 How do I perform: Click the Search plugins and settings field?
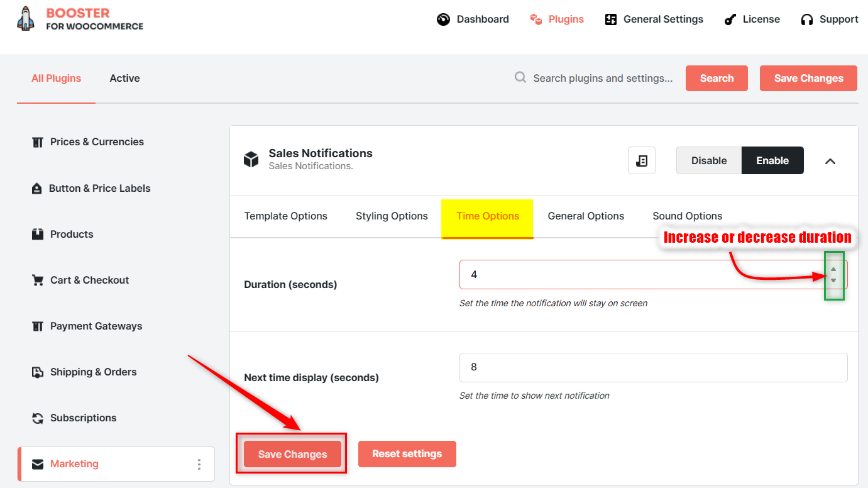coord(603,78)
